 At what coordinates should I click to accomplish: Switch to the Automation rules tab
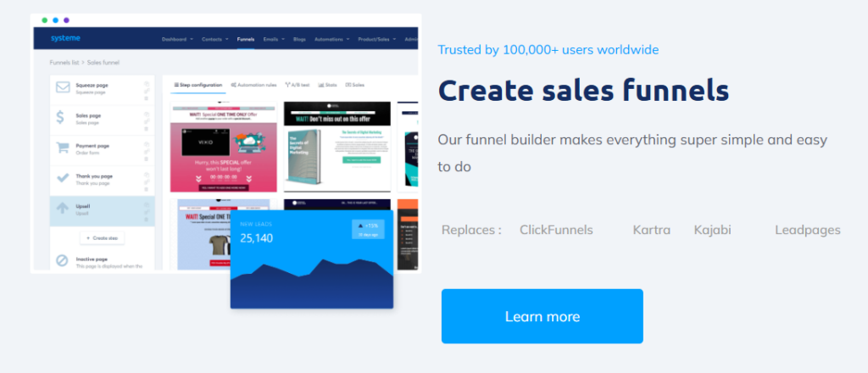tap(253, 86)
